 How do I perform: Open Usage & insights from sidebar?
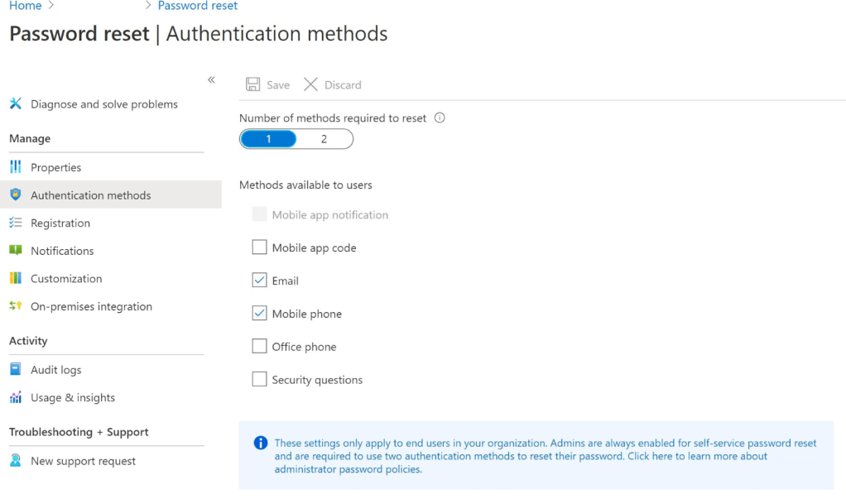(x=73, y=398)
